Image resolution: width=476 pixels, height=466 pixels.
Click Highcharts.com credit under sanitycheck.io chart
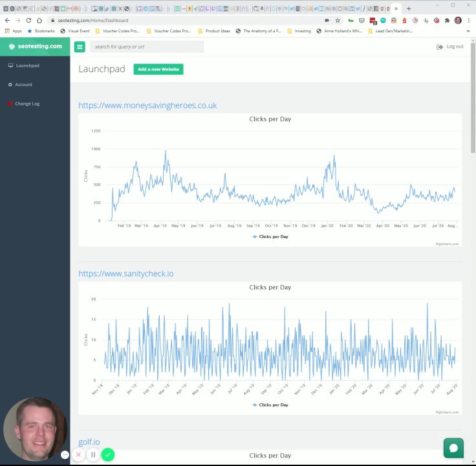tap(447, 412)
